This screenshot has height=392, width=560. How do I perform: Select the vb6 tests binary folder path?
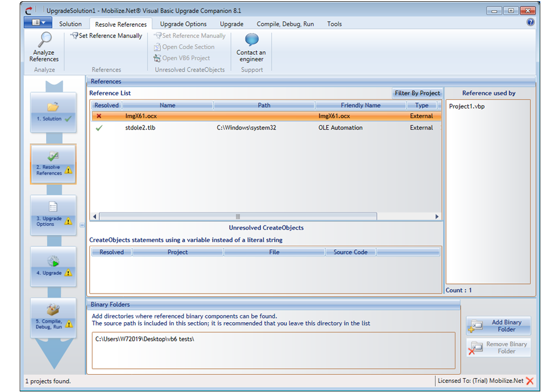click(x=144, y=339)
